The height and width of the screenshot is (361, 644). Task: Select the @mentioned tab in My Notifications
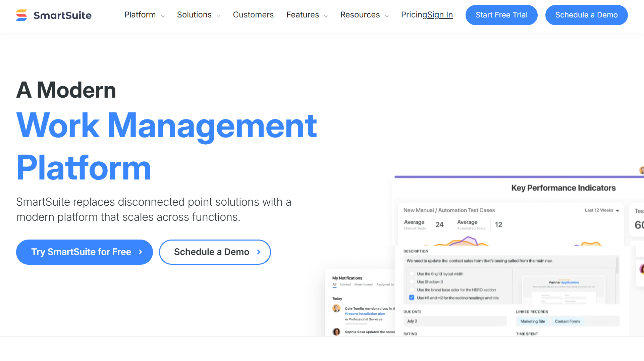click(x=364, y=285)
